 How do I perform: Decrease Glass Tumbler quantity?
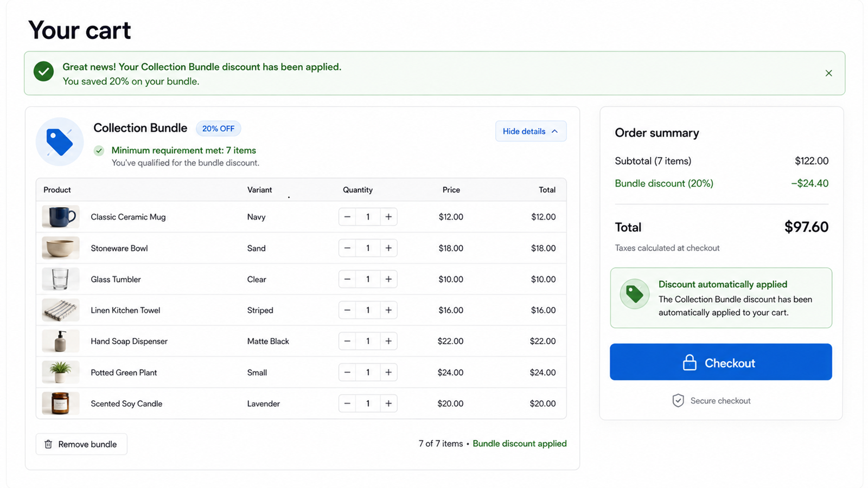347,279
